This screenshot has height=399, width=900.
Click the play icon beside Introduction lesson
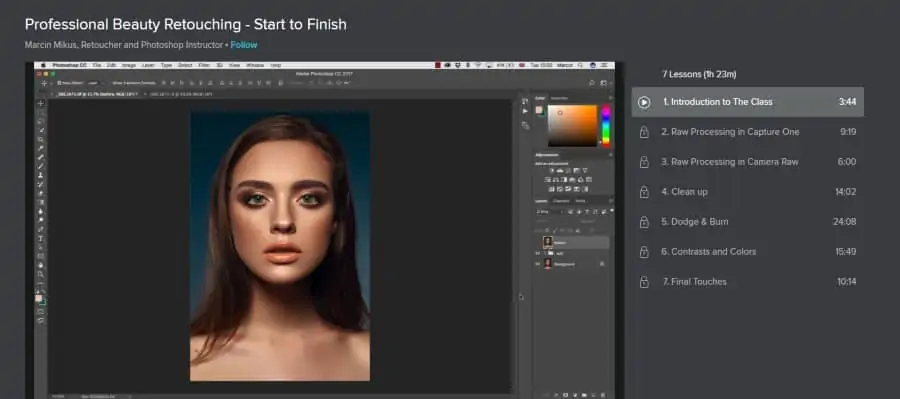pyautogui.click(x=644, y=102)
